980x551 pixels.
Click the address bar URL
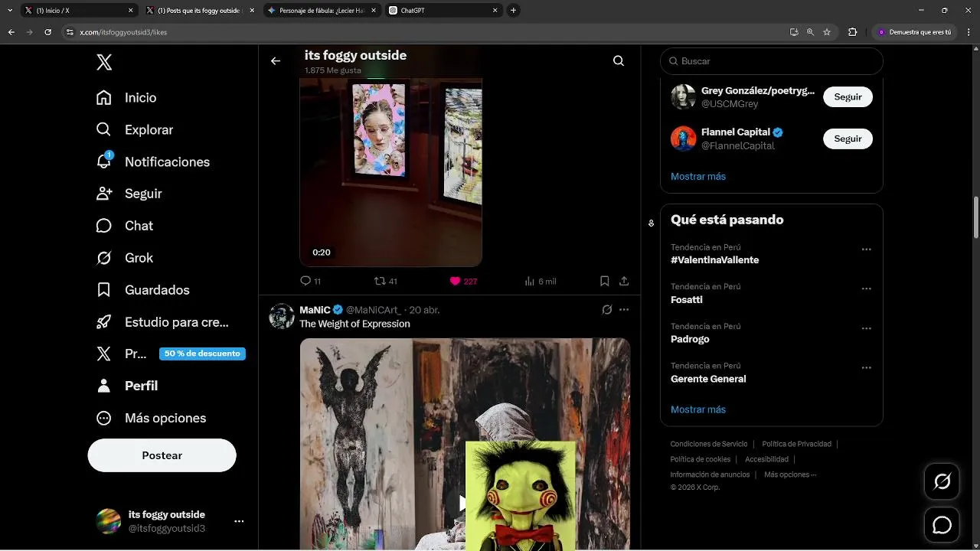(x=123, y=32)
